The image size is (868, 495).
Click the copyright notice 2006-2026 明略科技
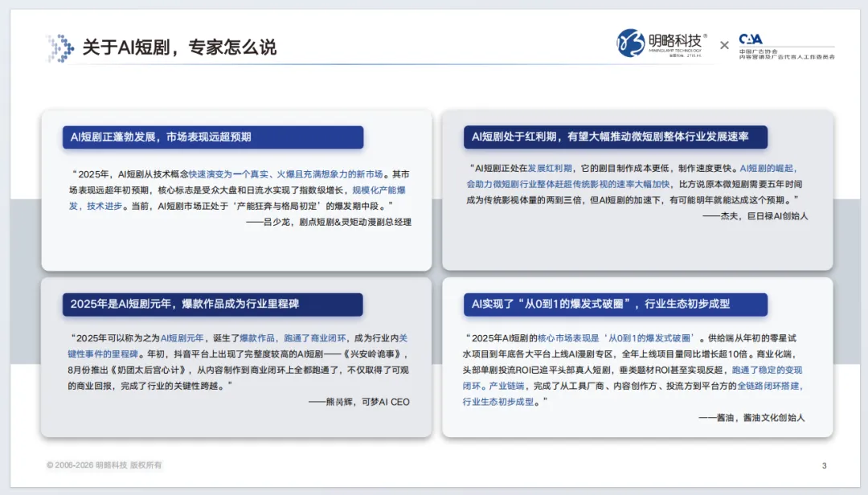point(104,465)
